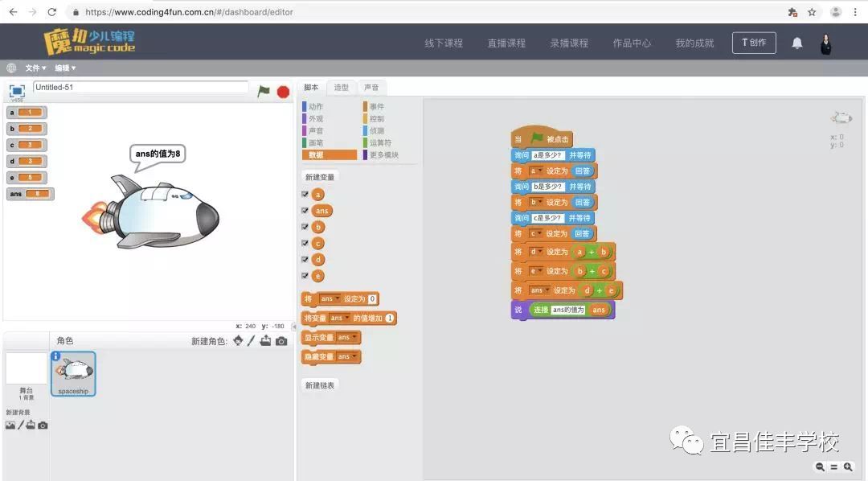Take a photo for a new sprite with camera icon
The image size is (868, 481).
coord(280,340)
